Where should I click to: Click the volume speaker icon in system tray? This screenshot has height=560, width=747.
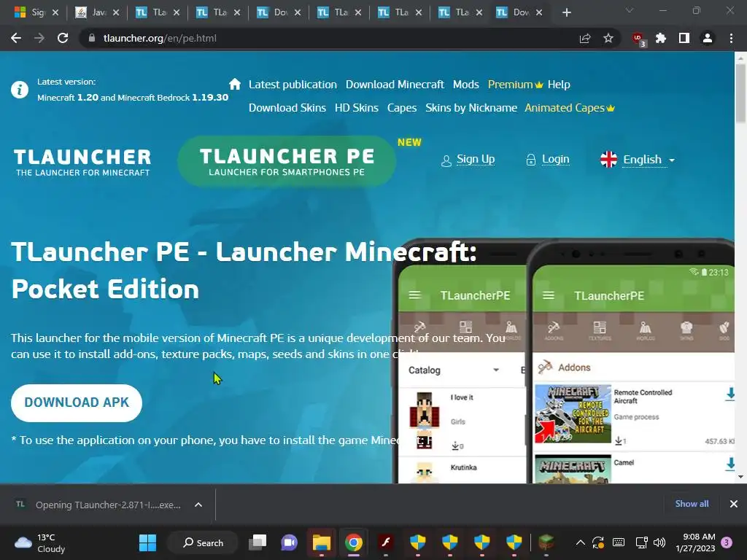tap(659, 542)
